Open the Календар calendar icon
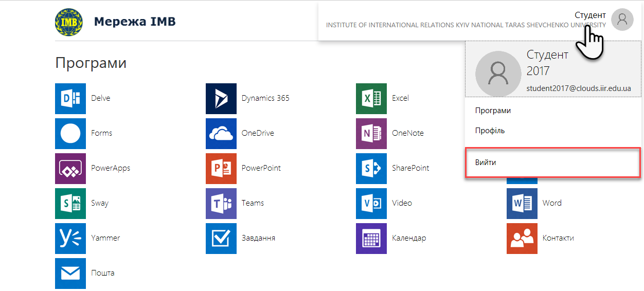 click(x=371, y=238)
